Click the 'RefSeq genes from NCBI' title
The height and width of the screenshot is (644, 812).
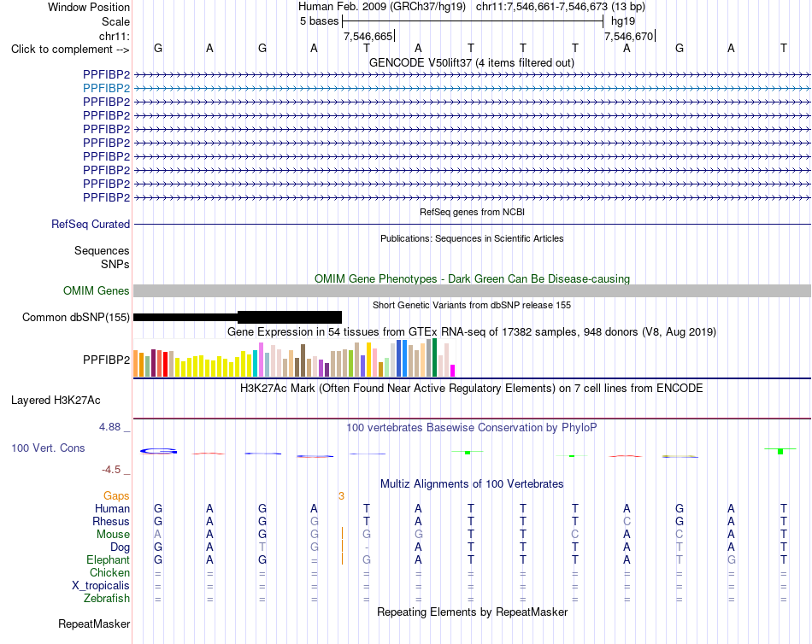[x=472, y=212]
